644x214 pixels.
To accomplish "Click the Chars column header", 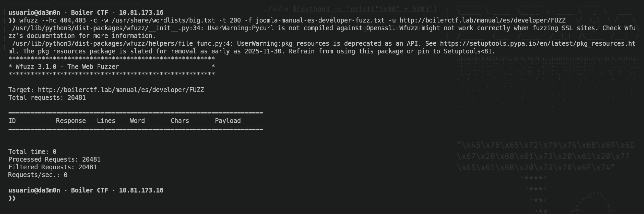I will pos(180,121).
